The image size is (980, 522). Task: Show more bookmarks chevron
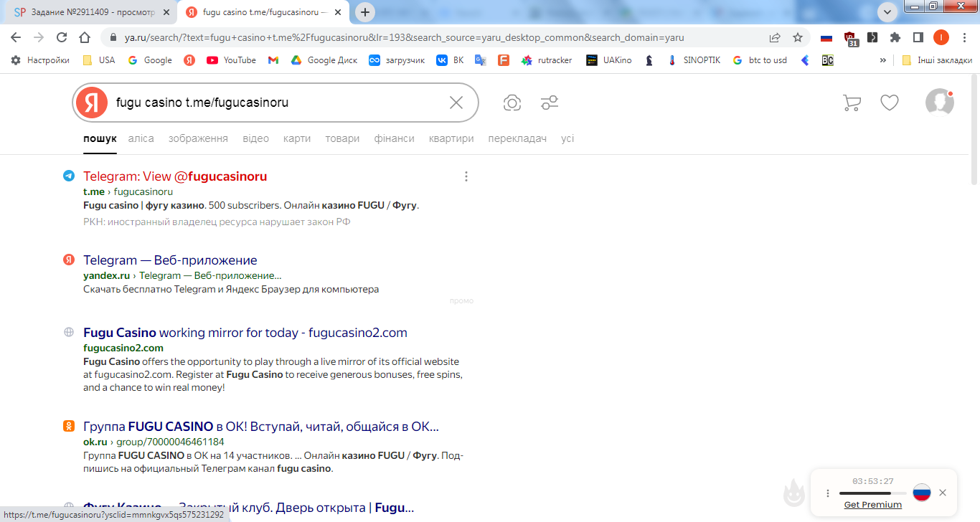(x=882, y=60)
